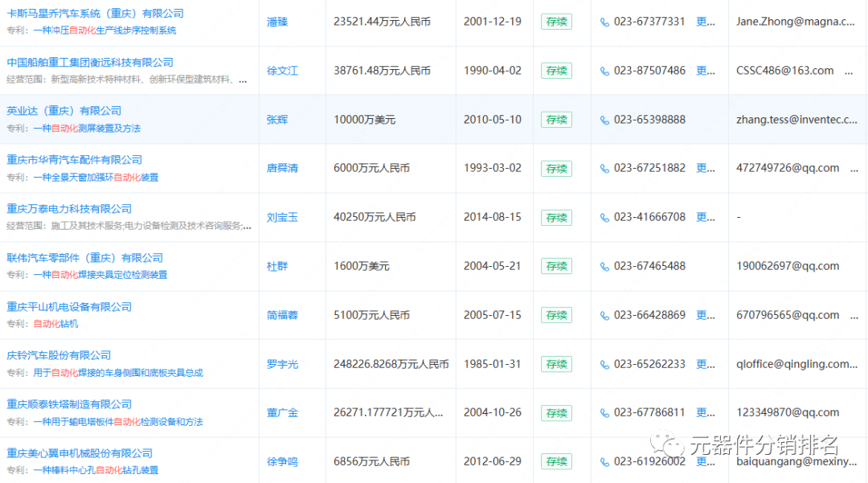Open patent 自动化钻机
The width and height of the screenshot is (868, 483).
coord(55,324)
